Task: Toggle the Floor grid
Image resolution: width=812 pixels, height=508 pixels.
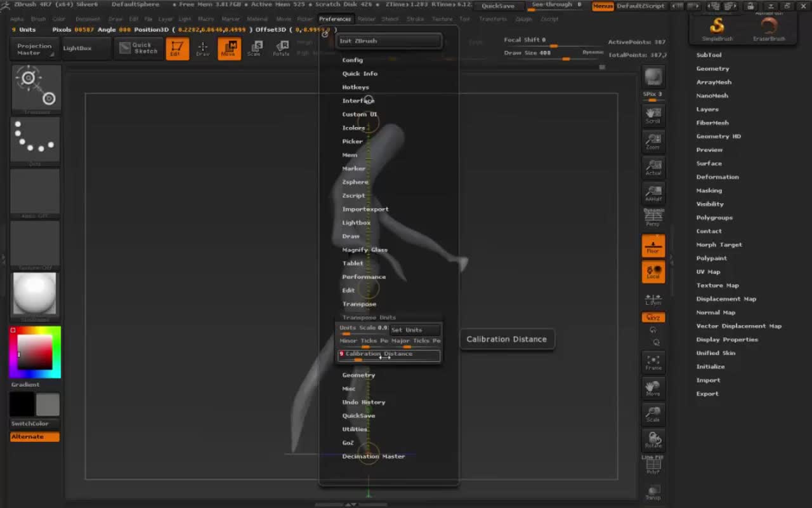Action: pos(653,246)
